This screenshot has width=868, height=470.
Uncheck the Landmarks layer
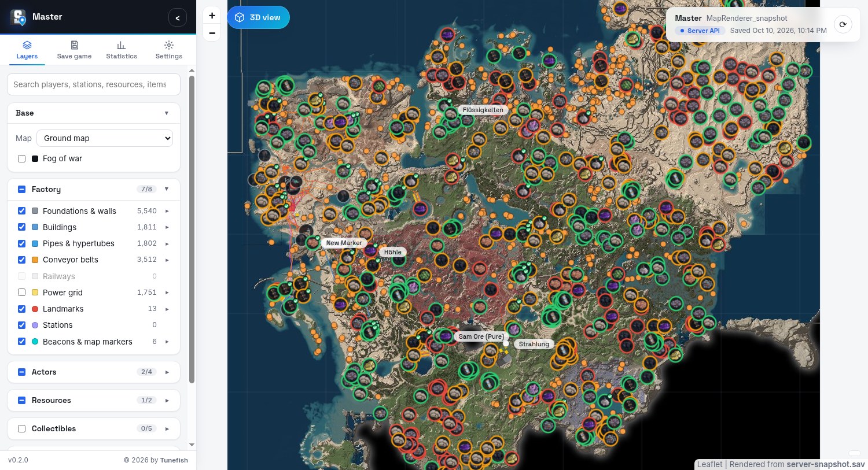coord(22,309)
